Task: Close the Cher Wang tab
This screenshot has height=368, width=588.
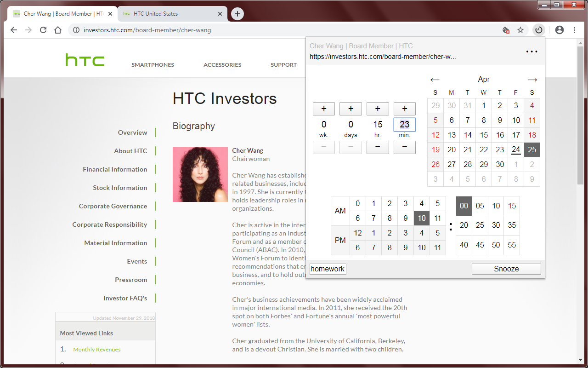Action: click(x=110, y=14)
